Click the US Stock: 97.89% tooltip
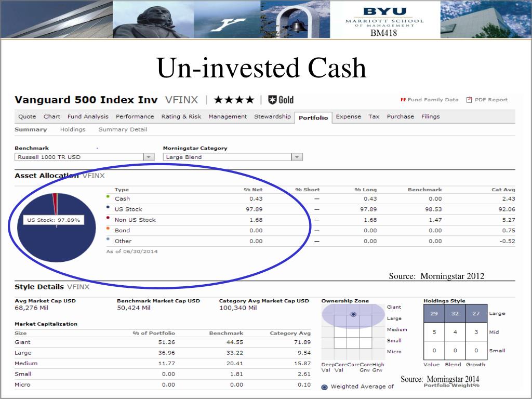The height and width of the screenshot is (399, 532). tap(54, 220)
